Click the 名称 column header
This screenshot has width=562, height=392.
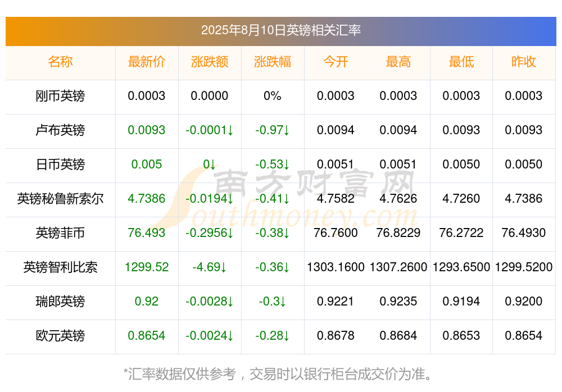point(60,62)
